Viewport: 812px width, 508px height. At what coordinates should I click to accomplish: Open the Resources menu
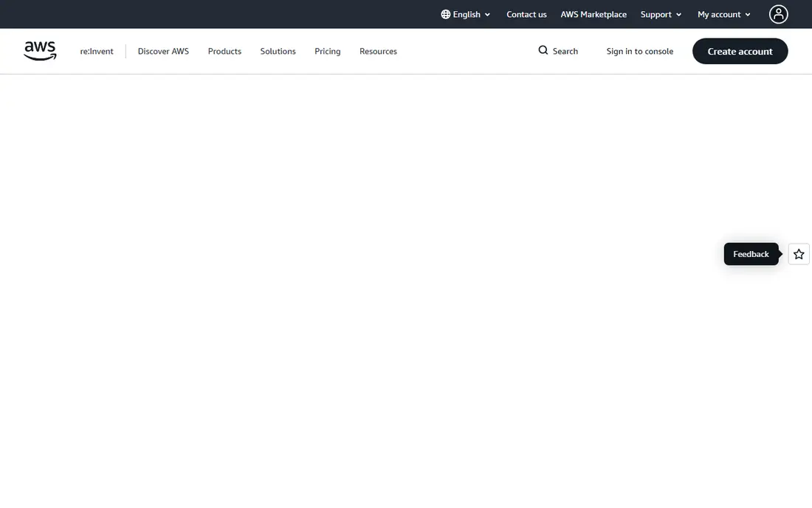pos(378,51)
